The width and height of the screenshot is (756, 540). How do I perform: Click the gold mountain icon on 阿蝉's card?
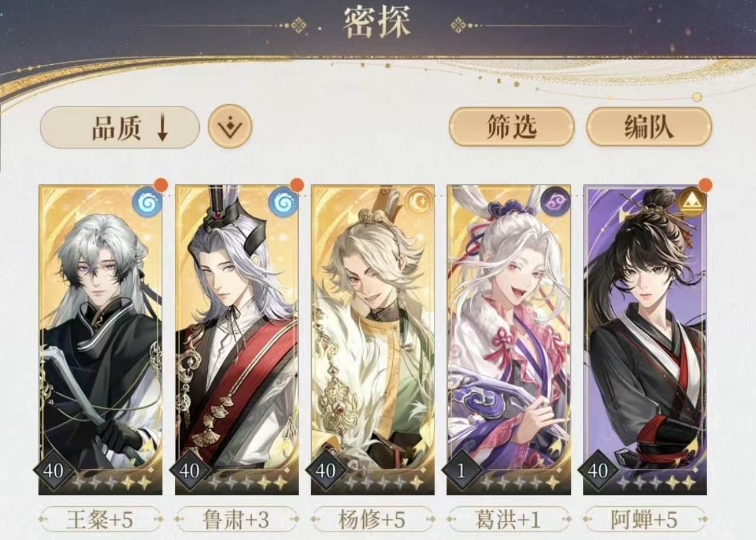(x=691, y=203)
